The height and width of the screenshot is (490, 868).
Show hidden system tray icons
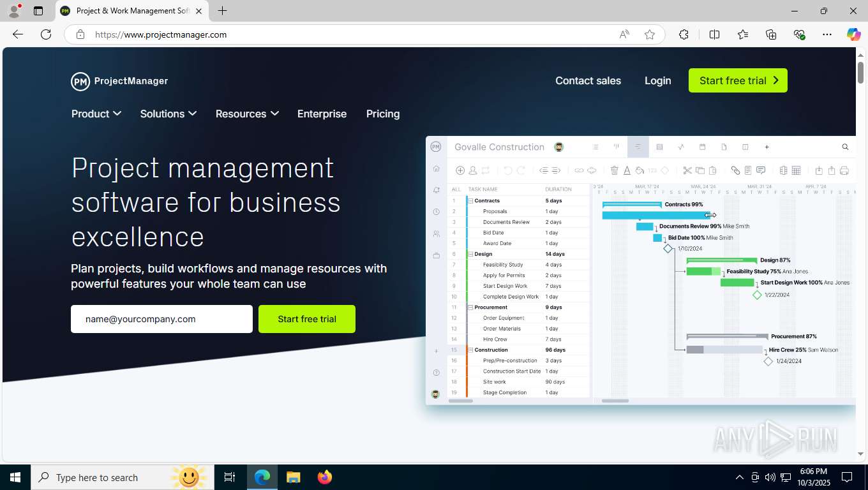tap(740, 477)
